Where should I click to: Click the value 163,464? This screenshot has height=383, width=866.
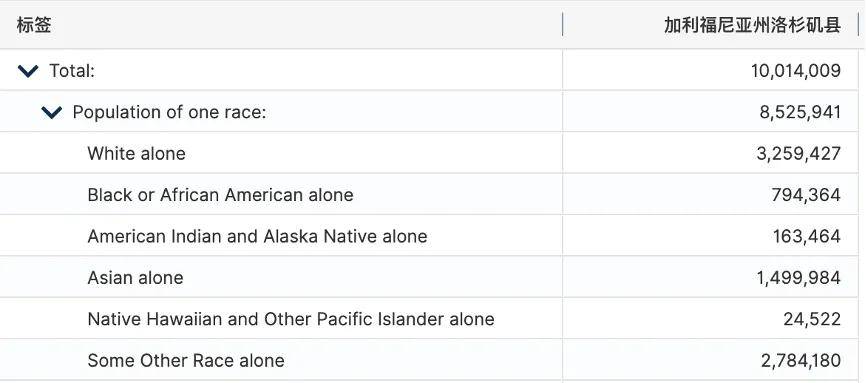coord(807,237)
